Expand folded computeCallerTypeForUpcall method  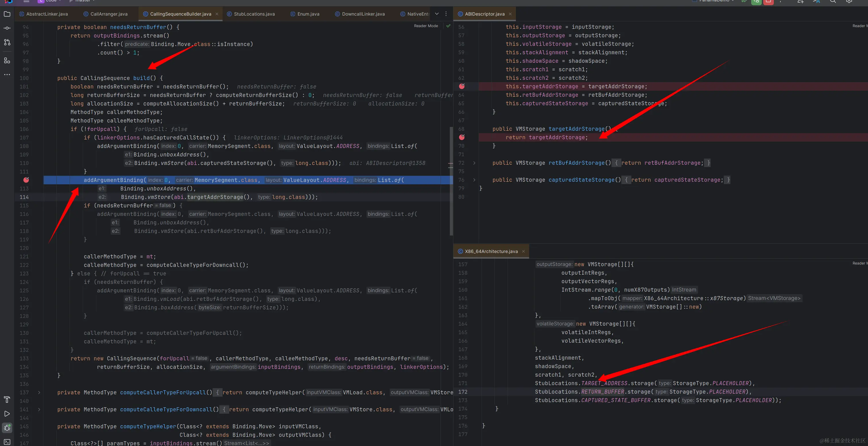(x=39, y=392)
